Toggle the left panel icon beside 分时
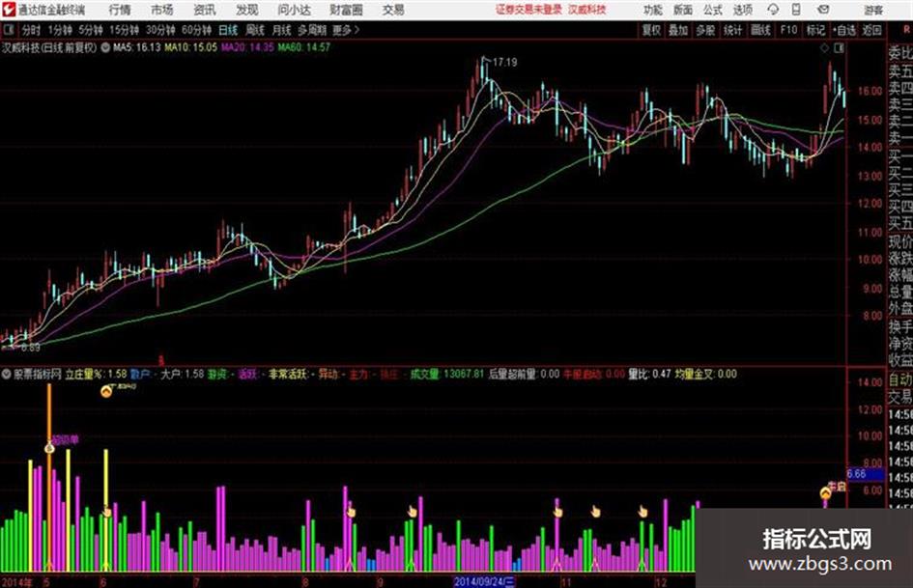 tap(8, 30)
